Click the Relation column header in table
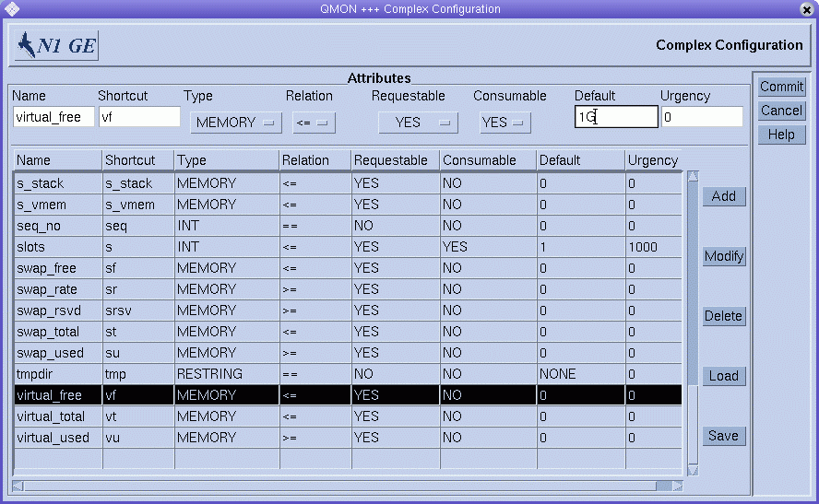 click(x=315, y=160)
